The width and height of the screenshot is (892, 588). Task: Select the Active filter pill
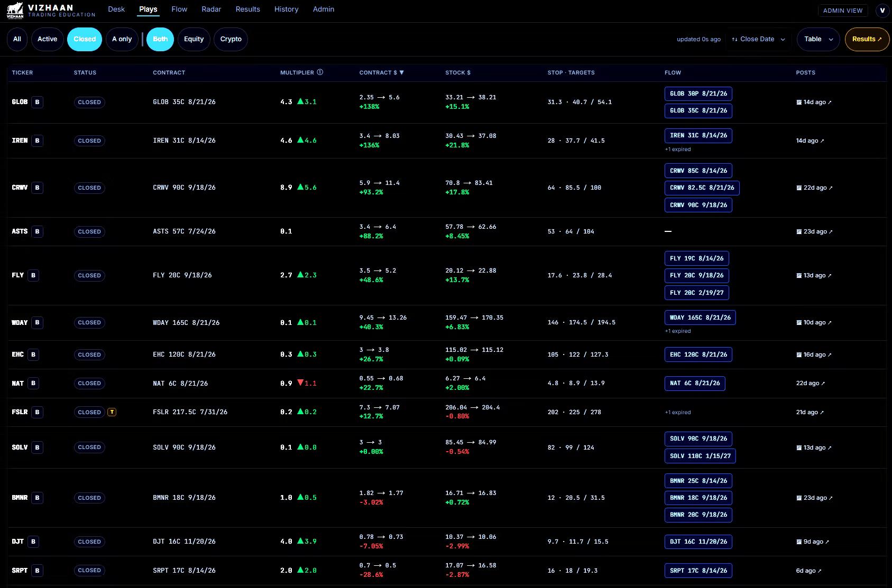[x=47, y=39]
